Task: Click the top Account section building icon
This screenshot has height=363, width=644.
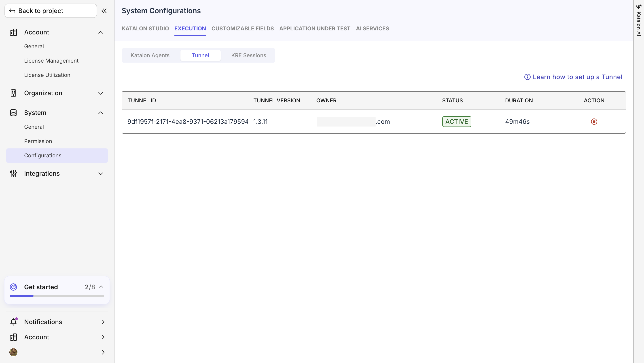Action: 13,32
